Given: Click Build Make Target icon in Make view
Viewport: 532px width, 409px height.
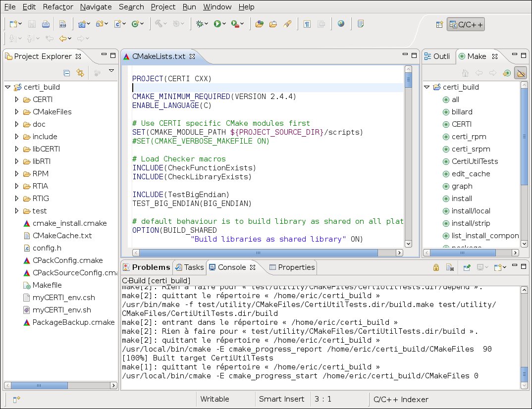Looking at the screenshot, I should pos(506,73).
